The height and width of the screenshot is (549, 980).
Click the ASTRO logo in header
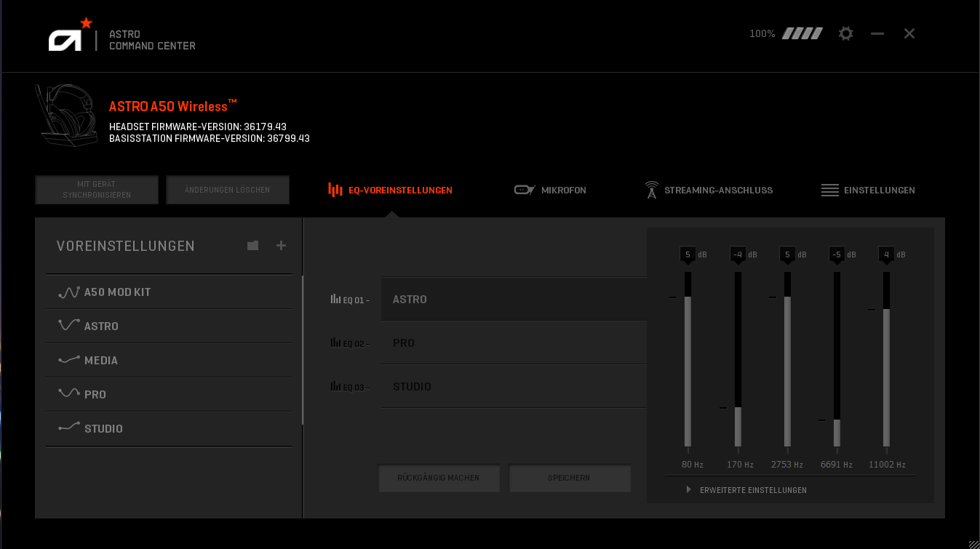71,35
